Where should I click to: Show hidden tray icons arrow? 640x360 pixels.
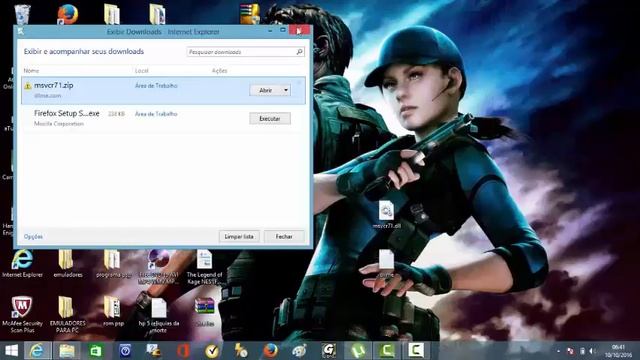tap(558, 351)
